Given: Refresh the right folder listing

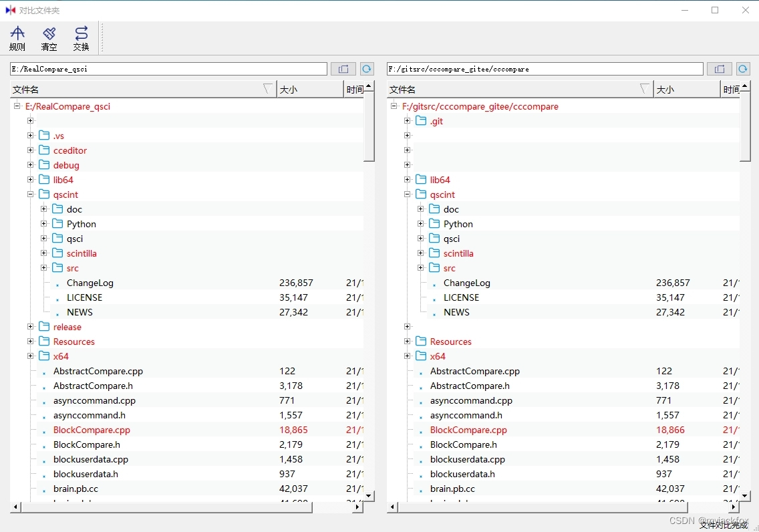Looking at the screenshot, I should point(743,69).
